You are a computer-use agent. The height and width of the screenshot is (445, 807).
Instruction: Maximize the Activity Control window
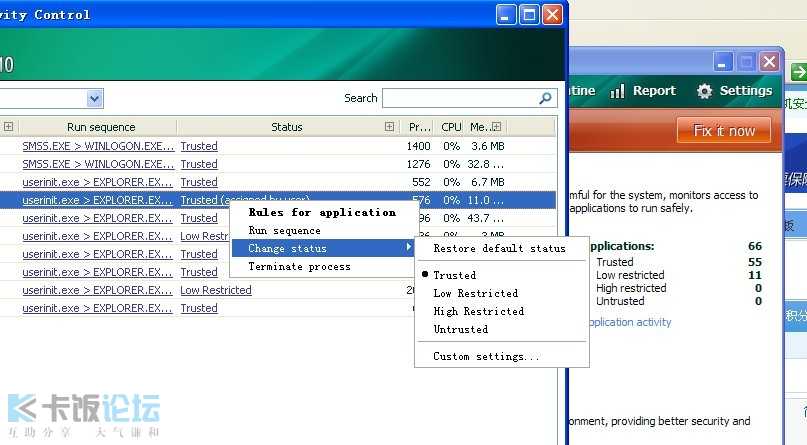529,14
